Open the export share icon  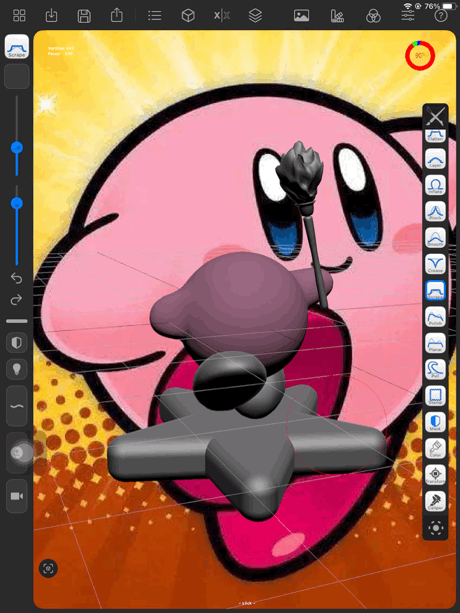tap(116, 15)
